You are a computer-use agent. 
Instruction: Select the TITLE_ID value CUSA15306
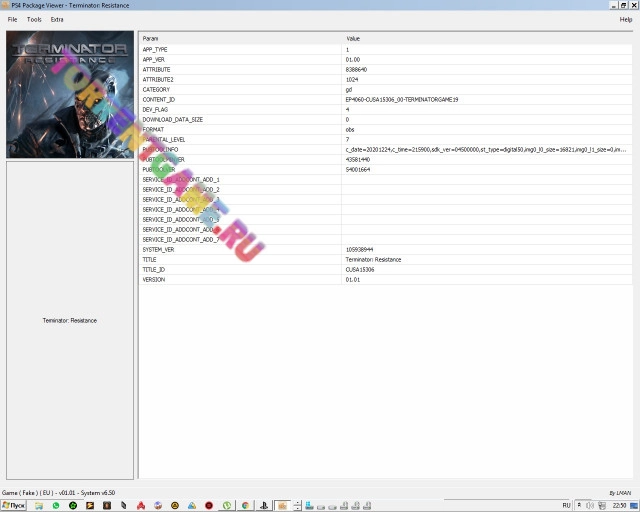pos(360,269)
